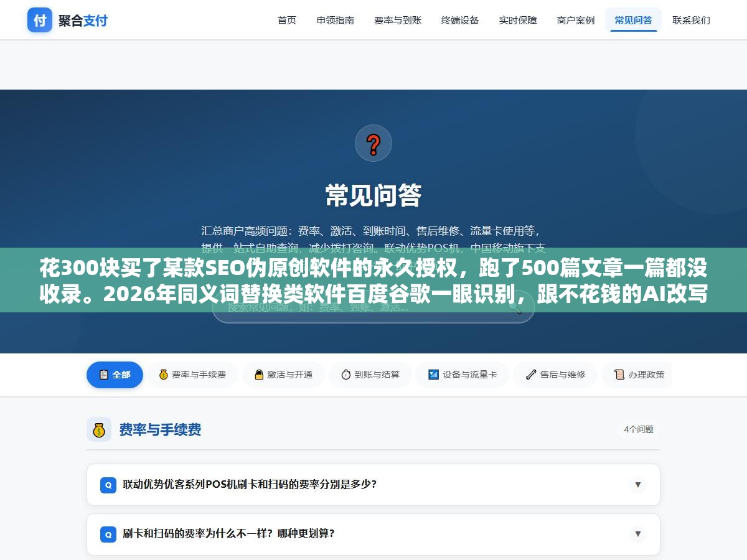Click the 聚合支付 logo icon
This screenshot has width=747, height=560.
[40, 20]
